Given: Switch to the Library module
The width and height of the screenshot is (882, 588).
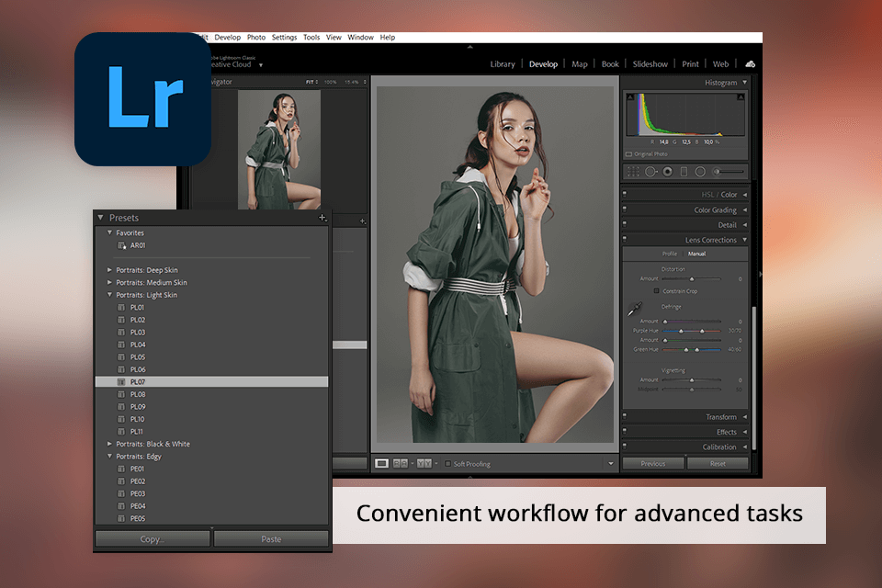Looking at the screenshot, I should (x=503, y=64).
